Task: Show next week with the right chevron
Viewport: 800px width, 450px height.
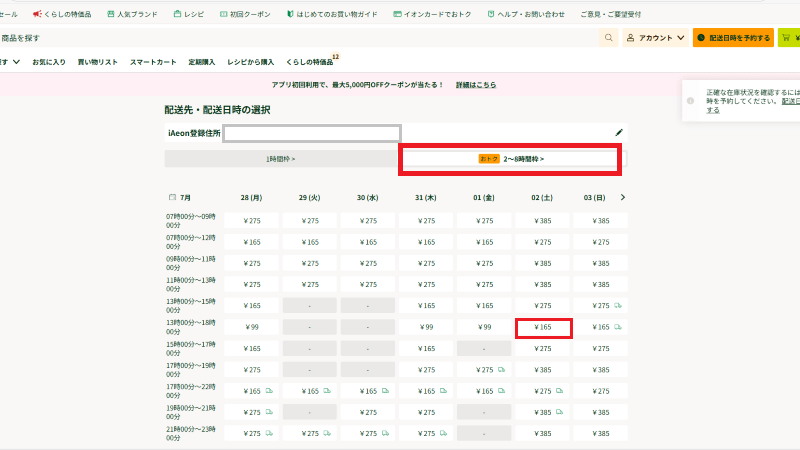Action: (622, 197)
